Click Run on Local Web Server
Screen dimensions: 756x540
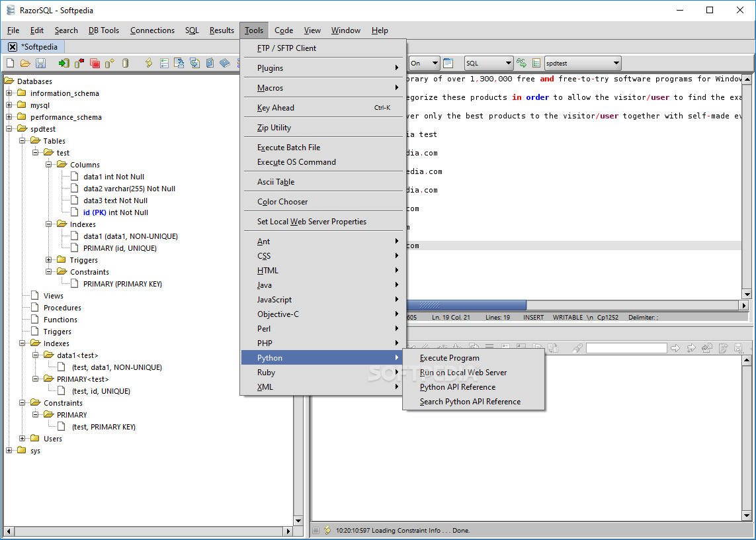[474, 373]
